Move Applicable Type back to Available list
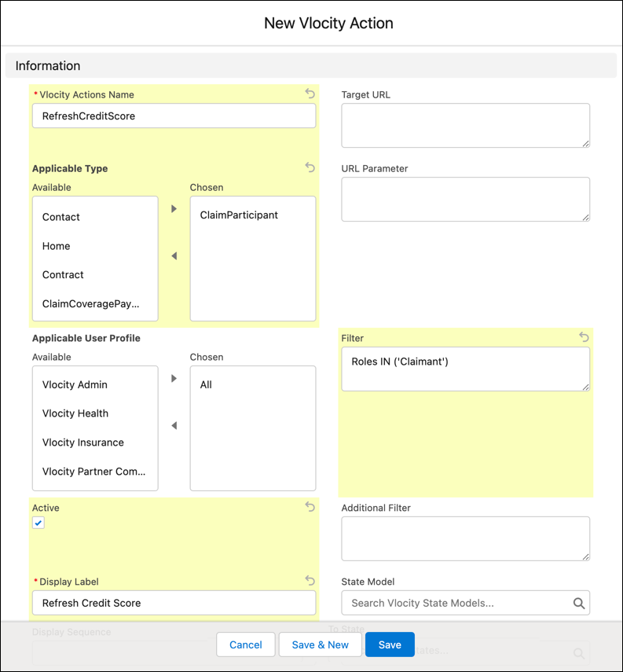 tap(174, 256)
